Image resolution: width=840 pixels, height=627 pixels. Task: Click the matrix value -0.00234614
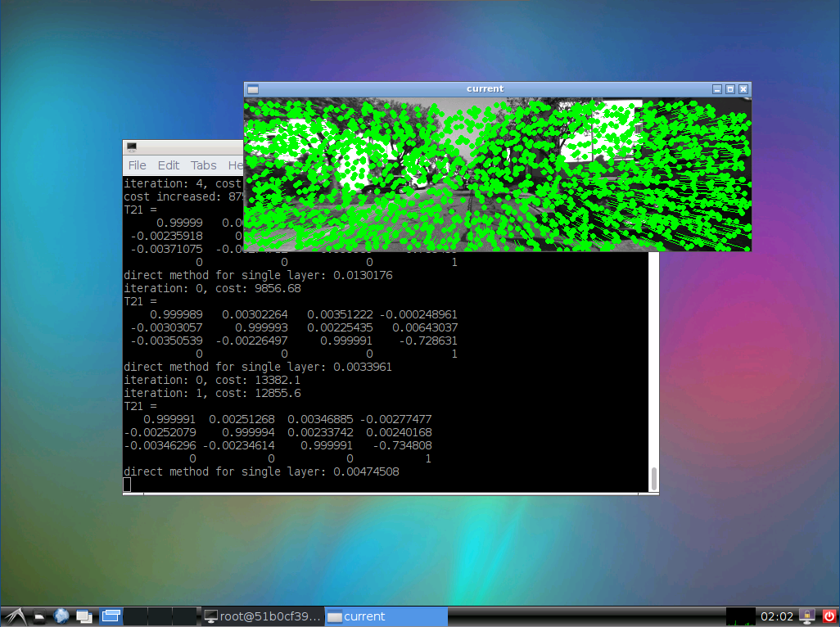point(239,445)
